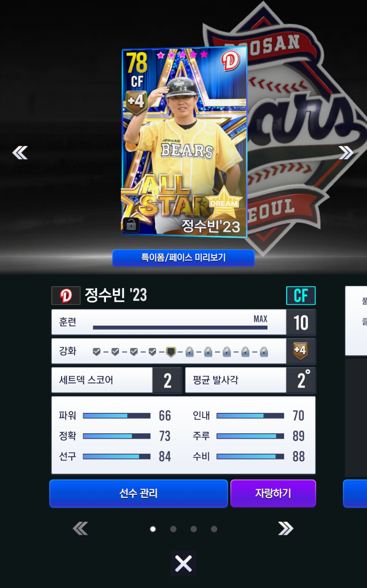Show previous info page with bottom-left chevrons
This screenshot has width=367, height=588.
[x=80, y=529]
